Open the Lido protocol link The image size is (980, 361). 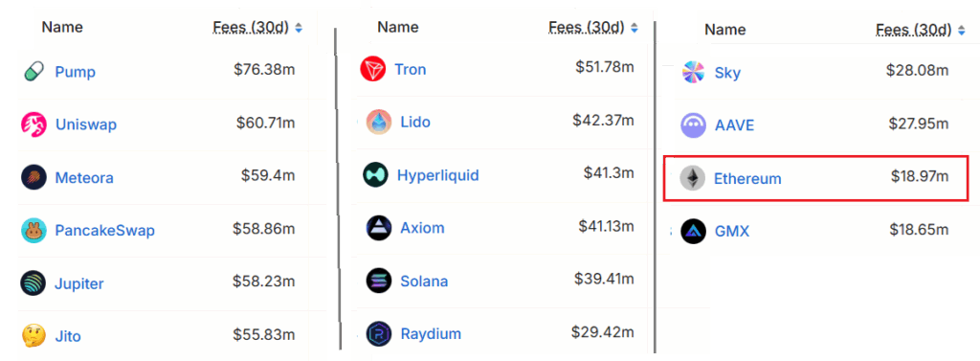pyautogui.click(x=415, y=122)
